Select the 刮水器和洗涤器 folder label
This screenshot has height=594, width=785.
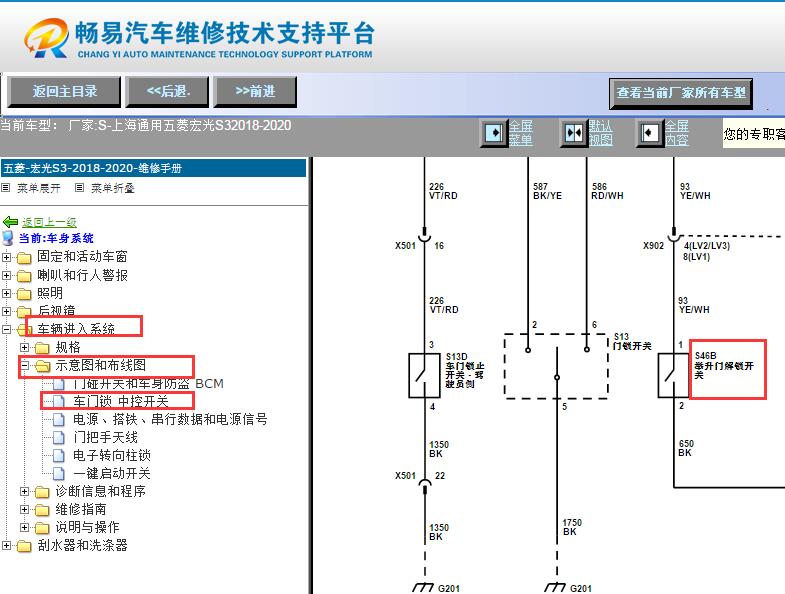click(x=83, y=545)
